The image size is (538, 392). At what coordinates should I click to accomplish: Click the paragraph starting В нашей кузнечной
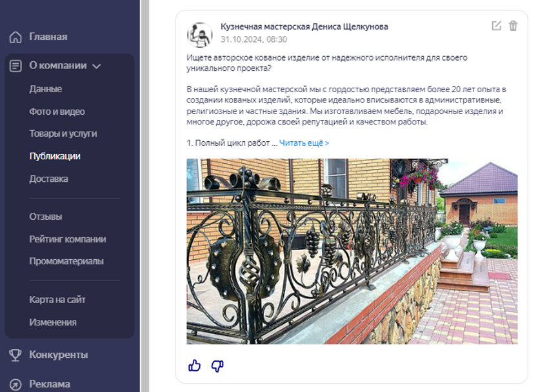click(346, 106)
